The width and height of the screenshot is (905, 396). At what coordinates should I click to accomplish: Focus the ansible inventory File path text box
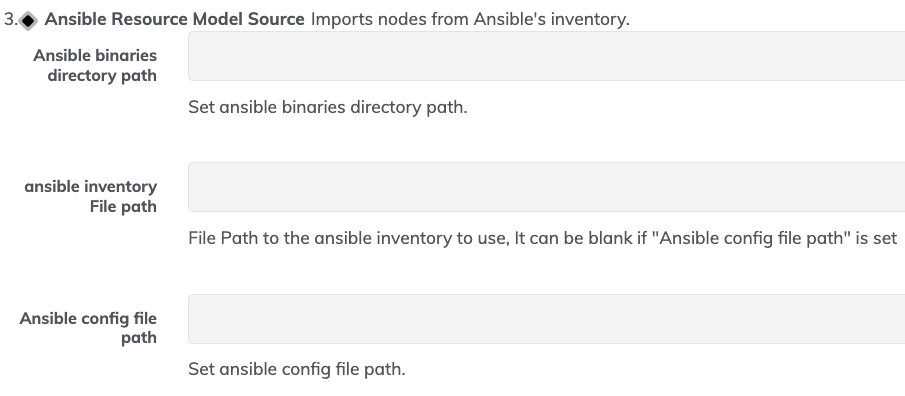[x=547, y=187]
